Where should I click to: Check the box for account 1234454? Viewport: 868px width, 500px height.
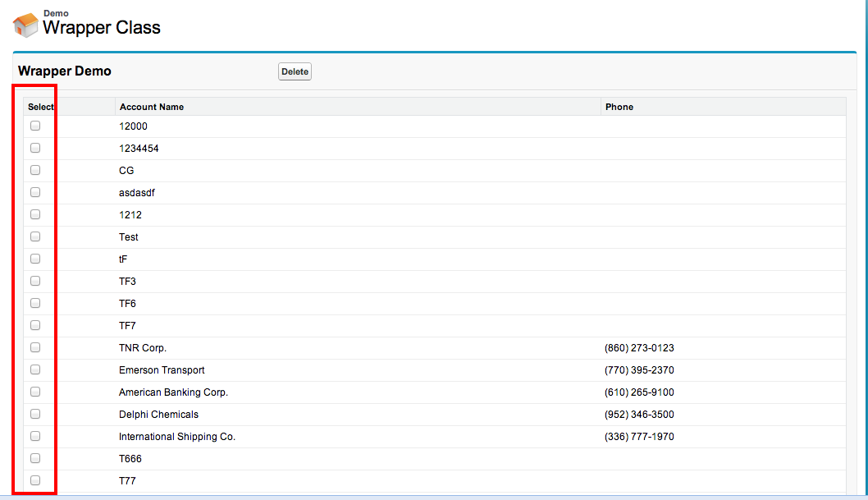pos(35,148)
